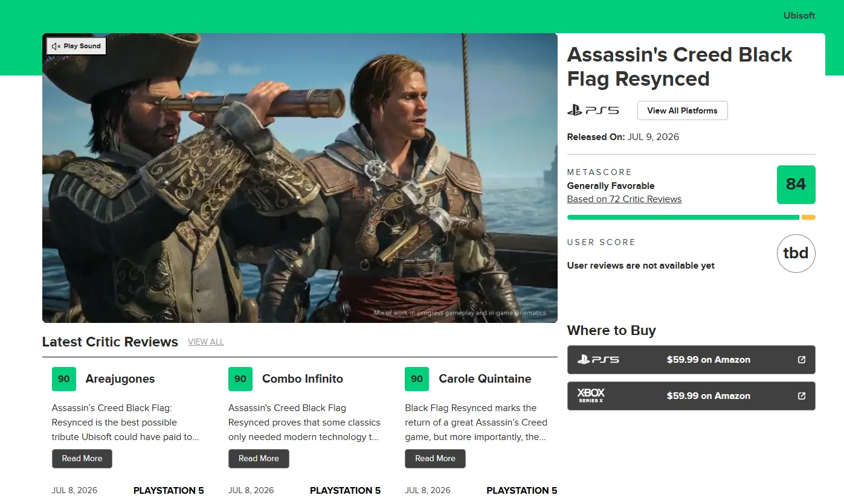The image size is (844, 504).
Task: Read More of Areajugones review
Action: pos(82,459)
